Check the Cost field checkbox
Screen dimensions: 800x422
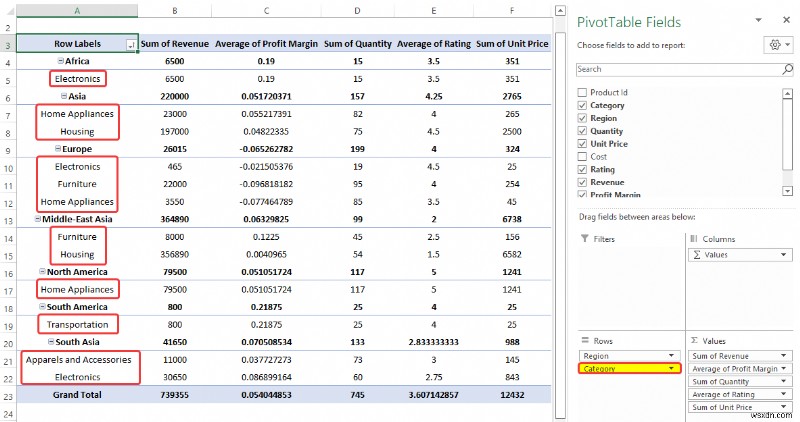tap(582, 157)
